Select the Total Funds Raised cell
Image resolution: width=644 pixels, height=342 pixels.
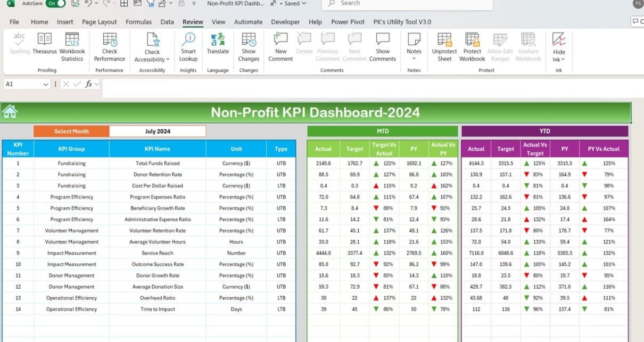(158, 164)
